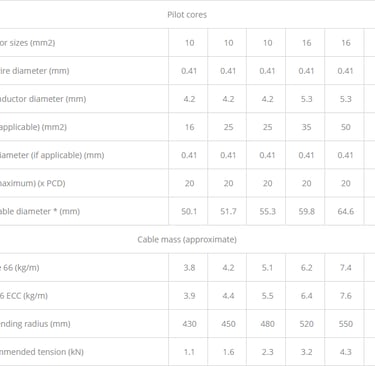This screenshot has height=366, width=375.
Task: Click the 6.2 kg/m mass value
Action: click(306, 268)
